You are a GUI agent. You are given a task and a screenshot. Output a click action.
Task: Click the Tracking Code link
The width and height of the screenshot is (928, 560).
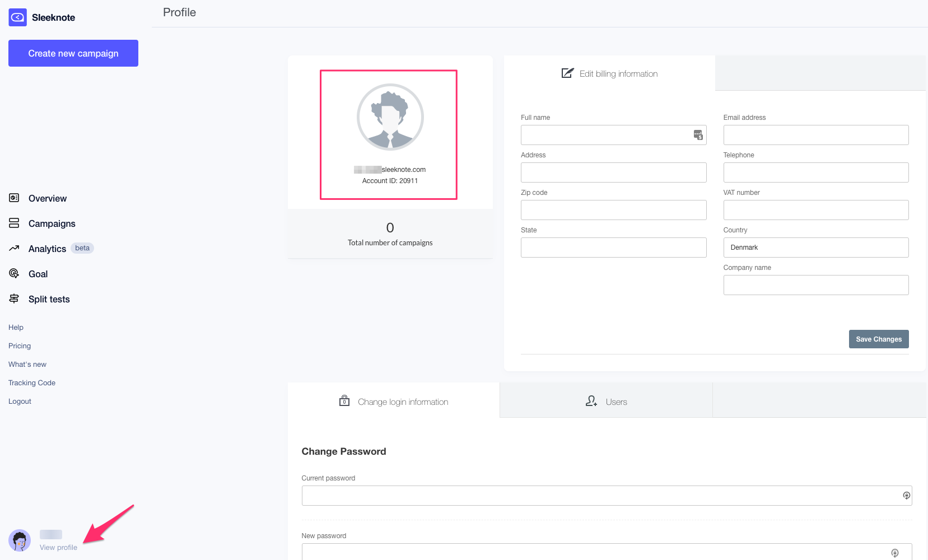click(32, 382)
